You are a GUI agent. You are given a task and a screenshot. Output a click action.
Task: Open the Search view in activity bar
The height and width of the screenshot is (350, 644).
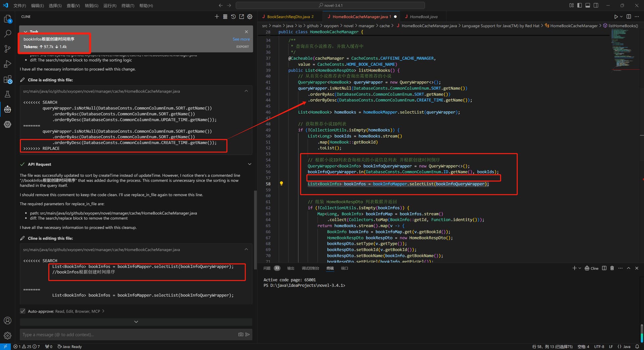tap(7, 34)
